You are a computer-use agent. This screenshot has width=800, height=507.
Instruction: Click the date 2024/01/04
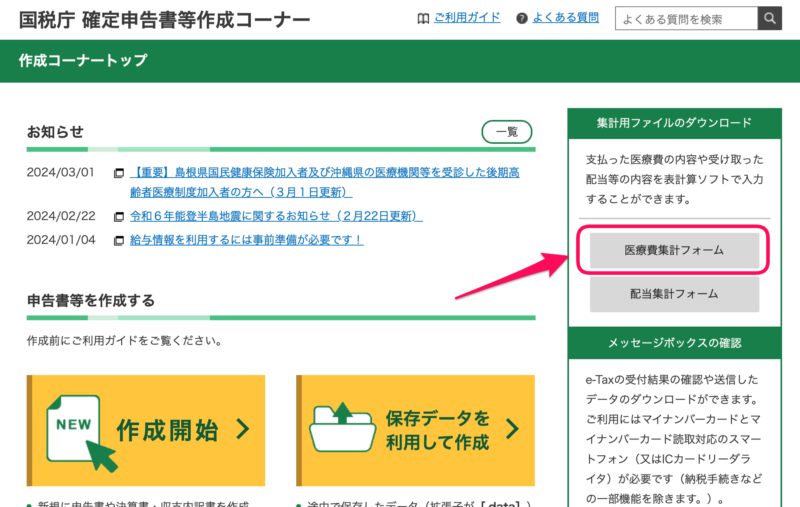(61, 240)
